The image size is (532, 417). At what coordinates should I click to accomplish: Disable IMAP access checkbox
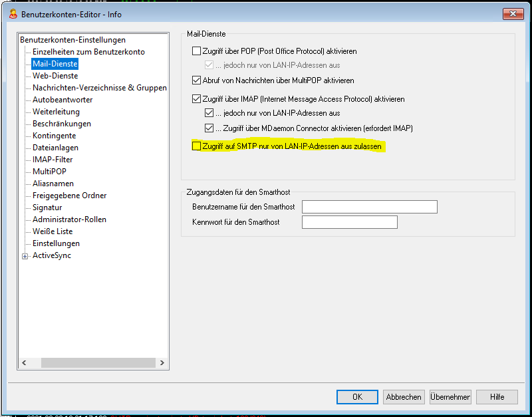(196, 99)
